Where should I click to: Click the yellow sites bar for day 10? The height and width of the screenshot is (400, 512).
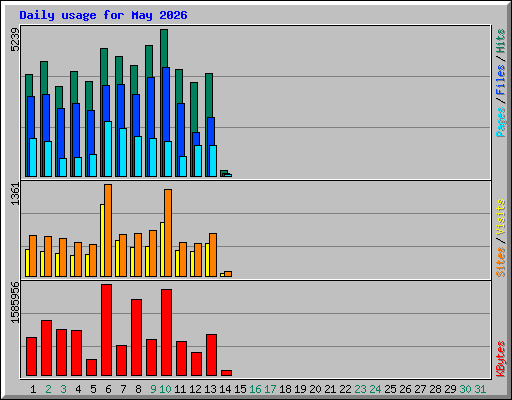(x=162, y=249)
